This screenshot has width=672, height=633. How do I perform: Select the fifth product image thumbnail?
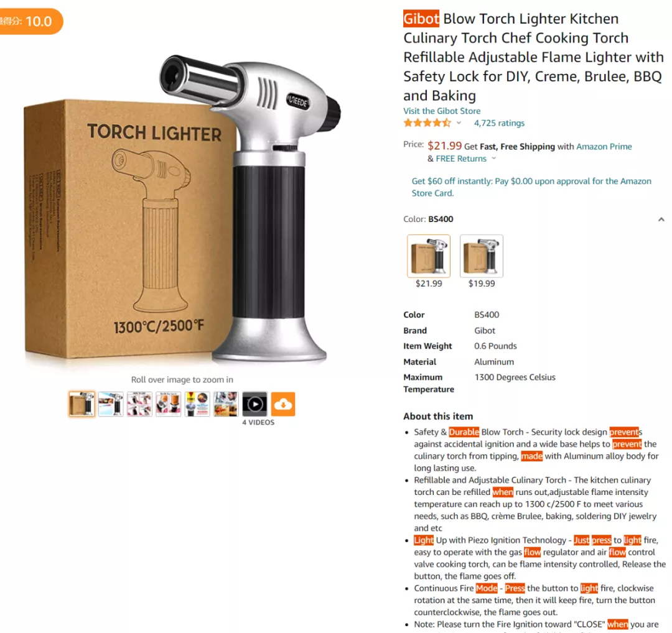click(197, 404)
